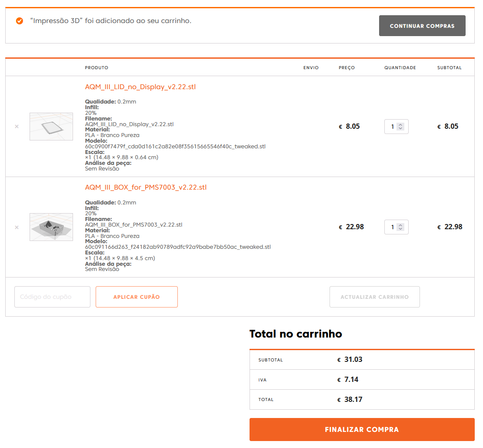This screenshot has height=448, width=483.
Task: Click the Continuar Compras button
Action: (x=422, y=26)
